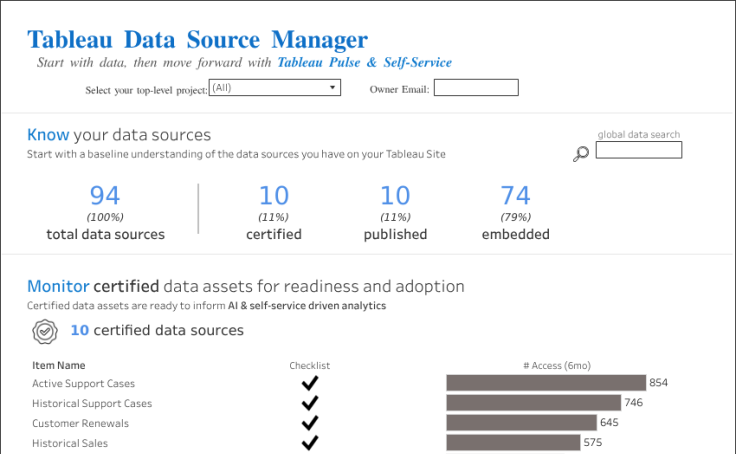
Task: Click the Historical Sales access bar
Action: (x=513, y=443)
